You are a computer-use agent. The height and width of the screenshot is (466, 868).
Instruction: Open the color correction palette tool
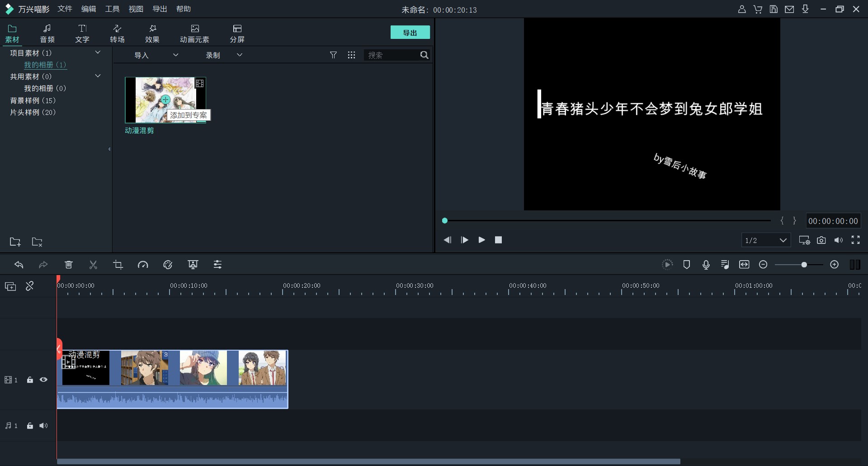click(168, 265)
